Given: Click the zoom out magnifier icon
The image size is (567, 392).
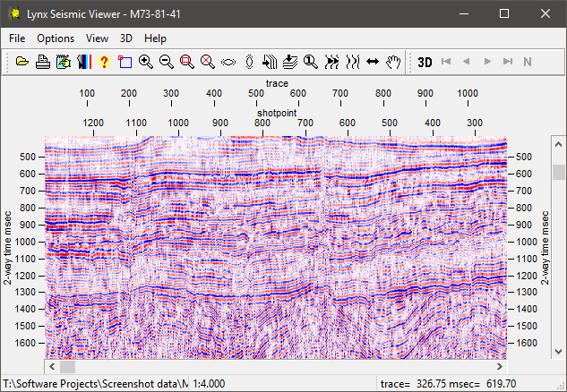Looking at the screenshot, I should pyautogui.click(x=167, y=62).
